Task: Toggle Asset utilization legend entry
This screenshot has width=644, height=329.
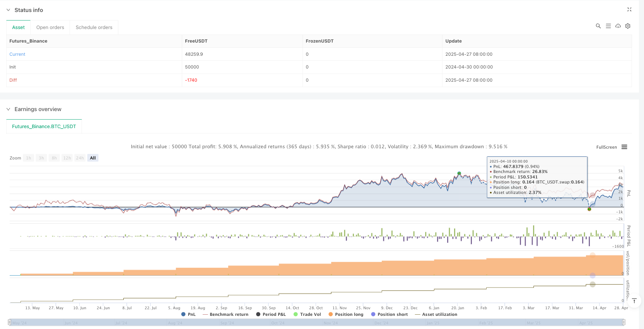Action: click(436, 314)
